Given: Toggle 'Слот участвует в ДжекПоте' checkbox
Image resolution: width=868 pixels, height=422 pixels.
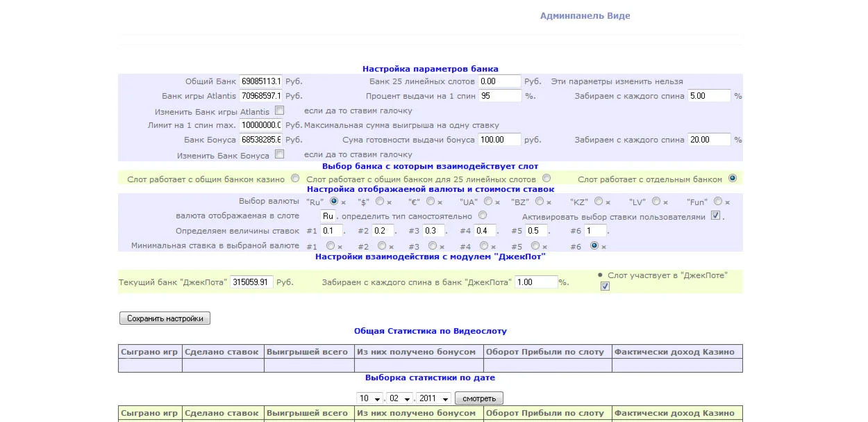Looking at the screenshot, I should pyautogui.click(x=605, y=286).
